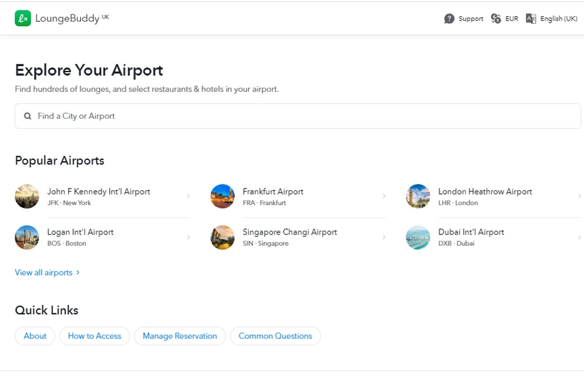Expand the JFK airport row chevron

click(x=189, y=196)
